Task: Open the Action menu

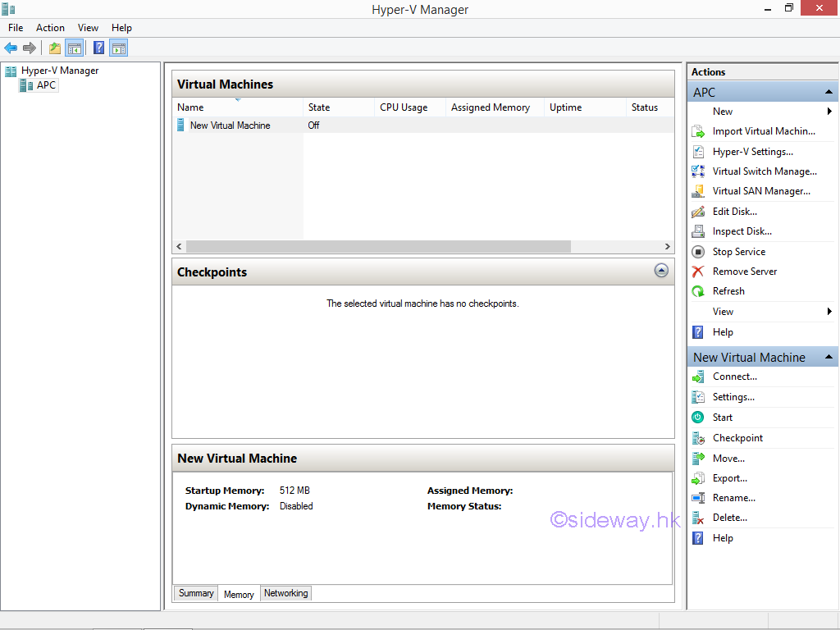Action: pos(50,28)
